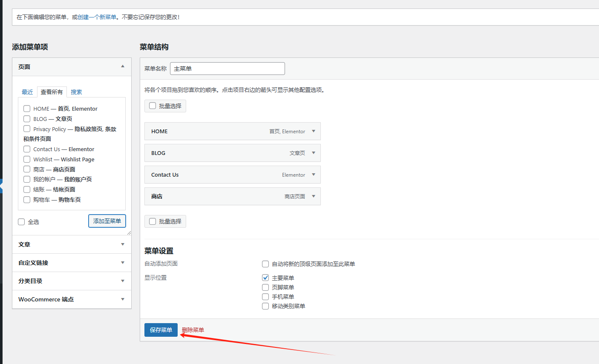
Task: Expand the 商店 menu item options arrow
Action: [314, 196]
